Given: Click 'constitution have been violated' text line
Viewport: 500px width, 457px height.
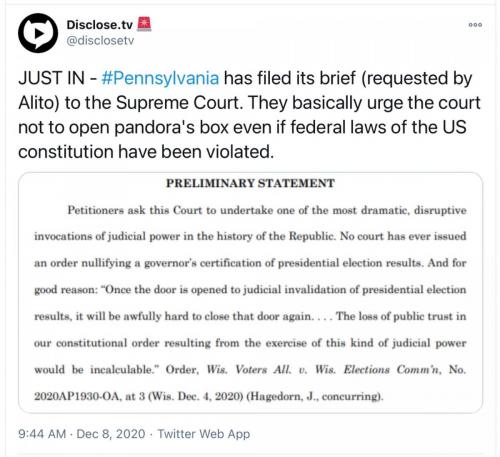Looking at the screenshot, I should [146, 152].
